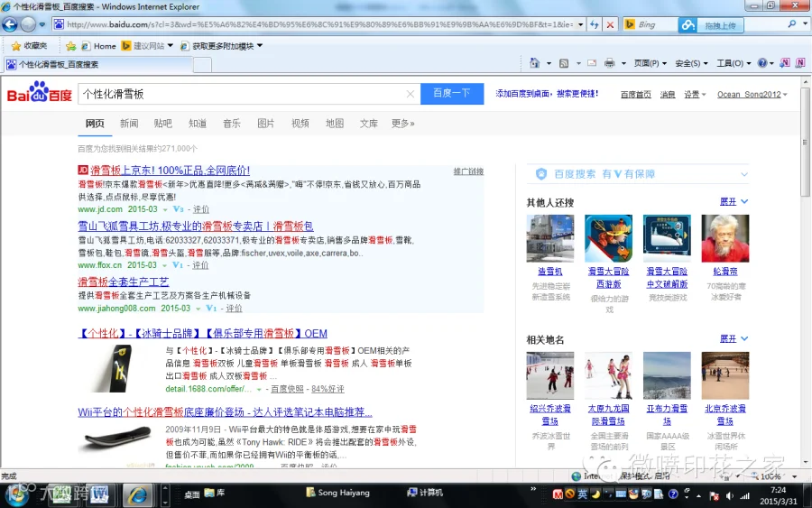Click the browser address bar URL field

pos(319,24)
